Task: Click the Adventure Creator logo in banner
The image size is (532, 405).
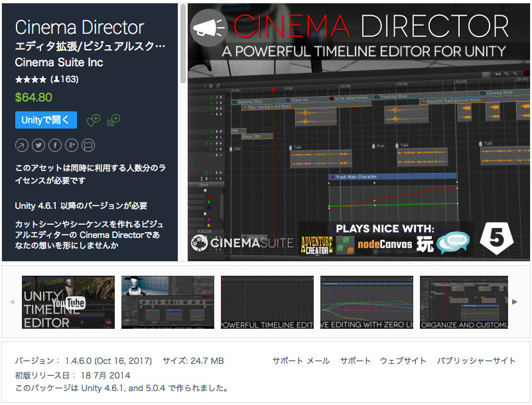Action: tap(317, 245)
